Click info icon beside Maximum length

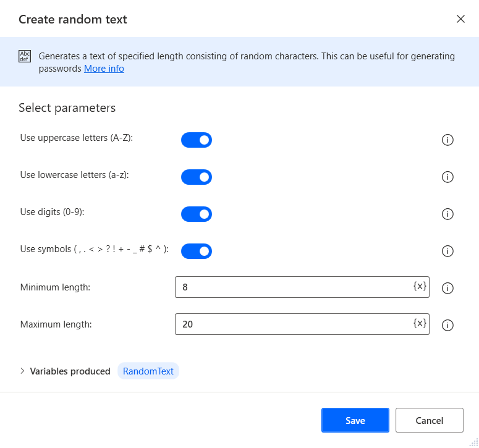click(x=447, y=325)
